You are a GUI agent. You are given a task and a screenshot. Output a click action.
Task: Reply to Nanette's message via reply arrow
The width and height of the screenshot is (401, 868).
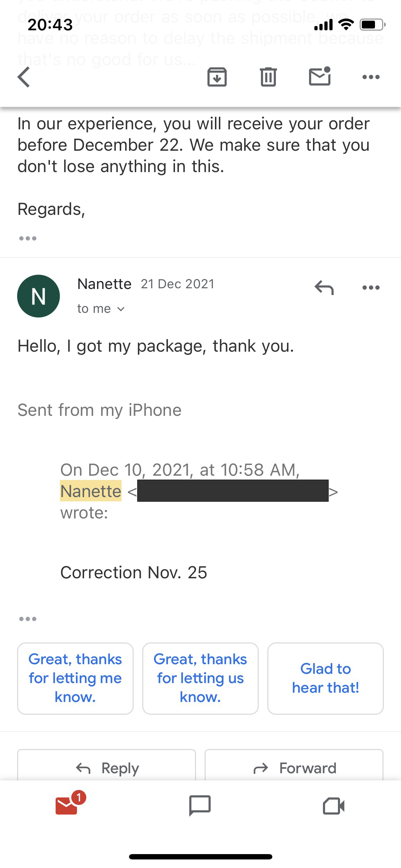(x=325, y=289)
